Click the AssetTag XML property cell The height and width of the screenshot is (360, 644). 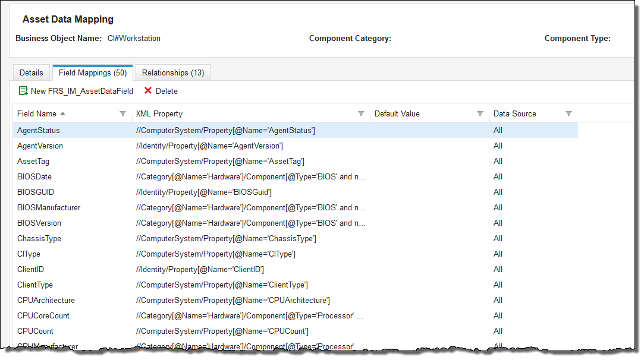pyautogui.click(x=220, y=161)
